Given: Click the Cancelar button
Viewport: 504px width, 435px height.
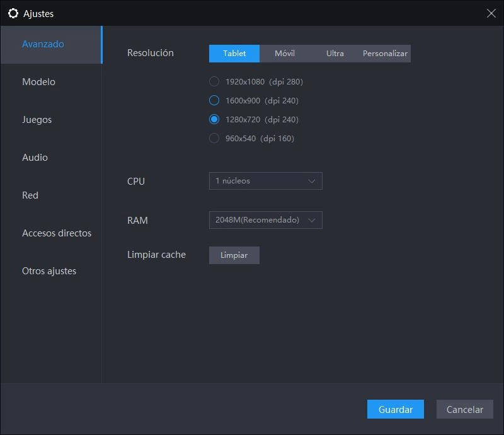Looking at the screenshot, I should pos(464,409).
